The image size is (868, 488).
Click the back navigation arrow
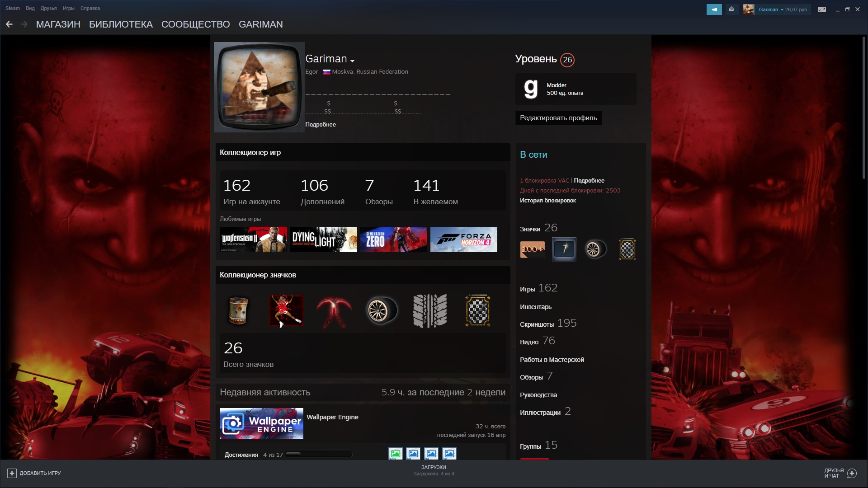pos(9,24)
